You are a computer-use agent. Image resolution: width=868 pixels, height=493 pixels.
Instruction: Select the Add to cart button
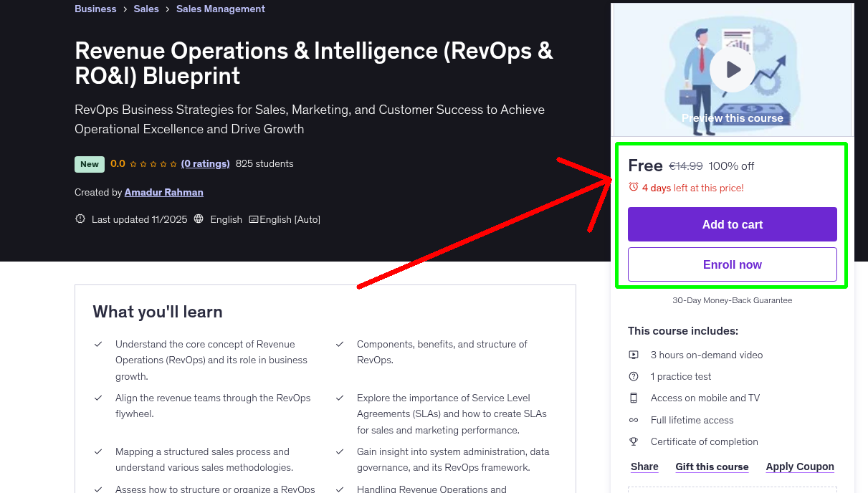732,224
